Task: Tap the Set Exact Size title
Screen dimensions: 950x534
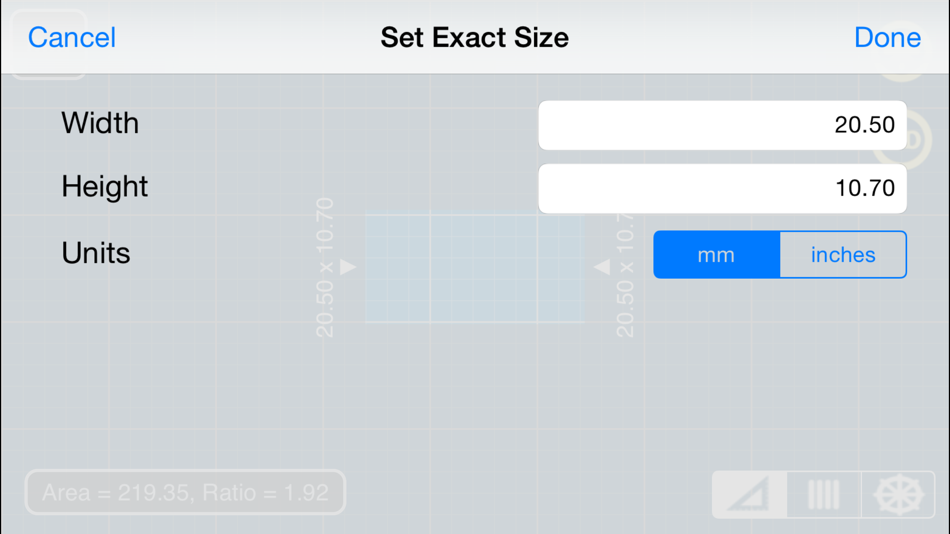Action: pos(474,38)
